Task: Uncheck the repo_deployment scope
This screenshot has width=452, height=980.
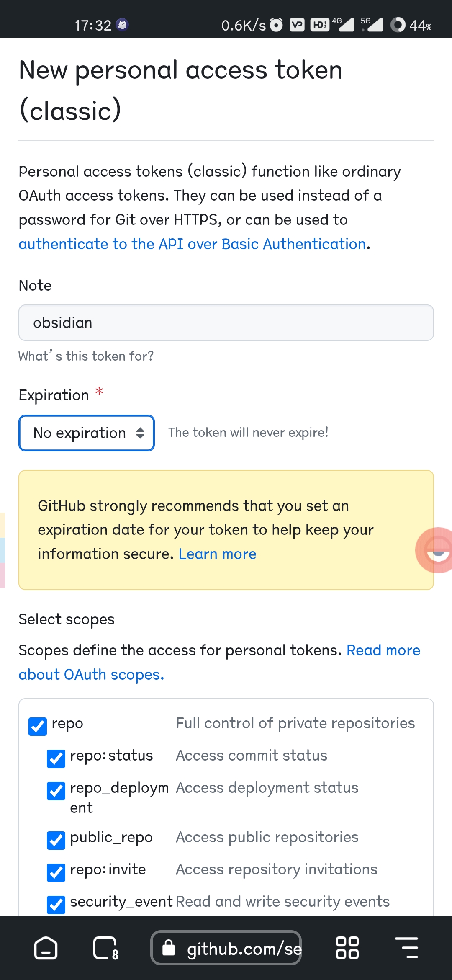Action: click(x=56, y=791)
